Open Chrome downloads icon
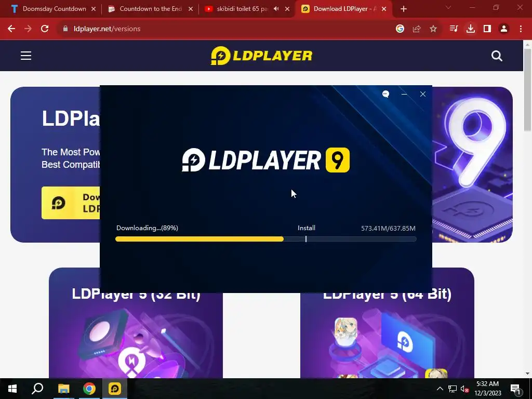 pos(471,29)
